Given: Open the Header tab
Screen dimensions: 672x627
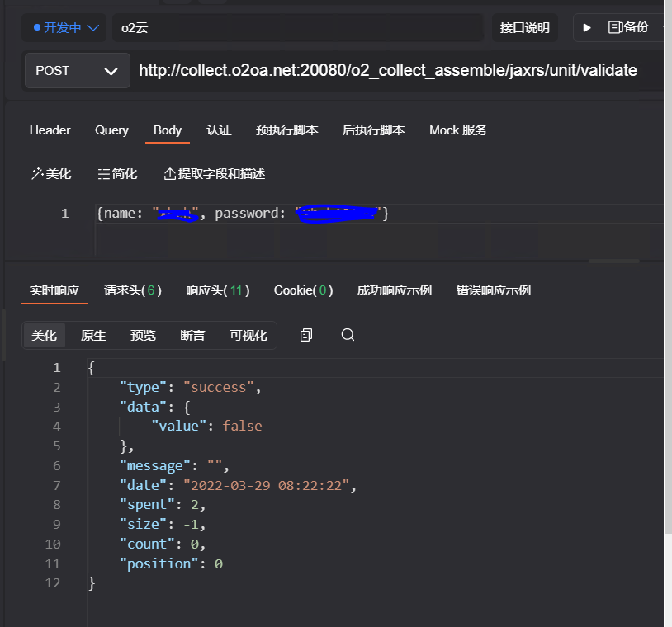Looking at the screenshot, I should 50,130.
